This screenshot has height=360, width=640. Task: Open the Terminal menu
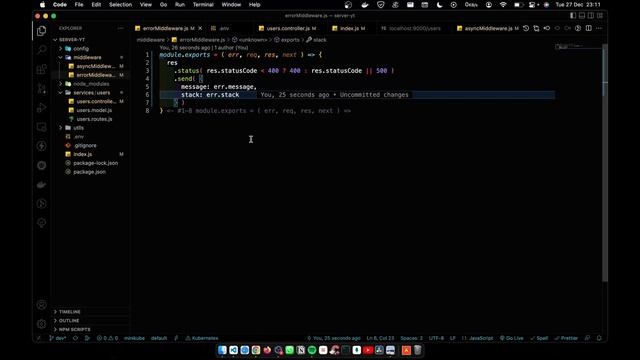[203, 5]
